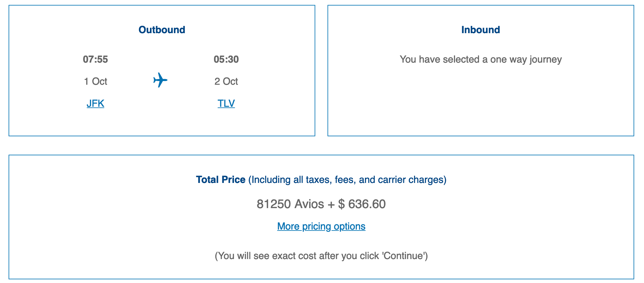Click the exact cost after Continue note
The image size is (644, 283).
pos(321,256)
